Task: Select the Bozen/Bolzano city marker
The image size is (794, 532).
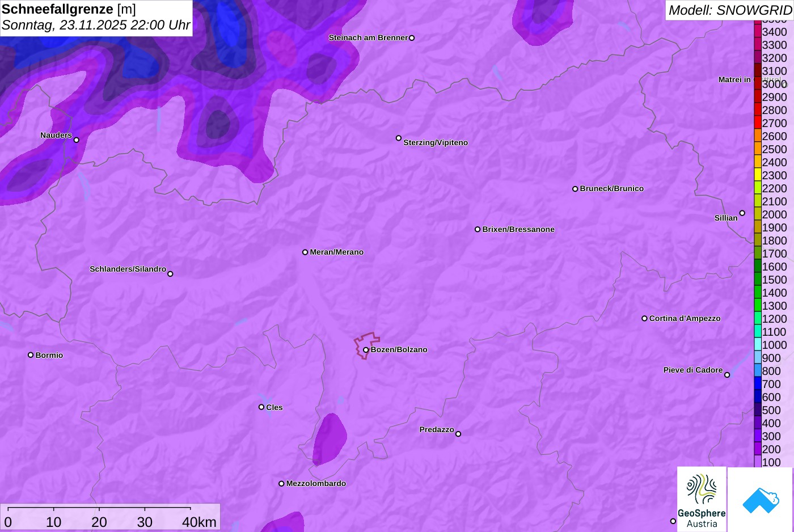Action: click(366, 350)
